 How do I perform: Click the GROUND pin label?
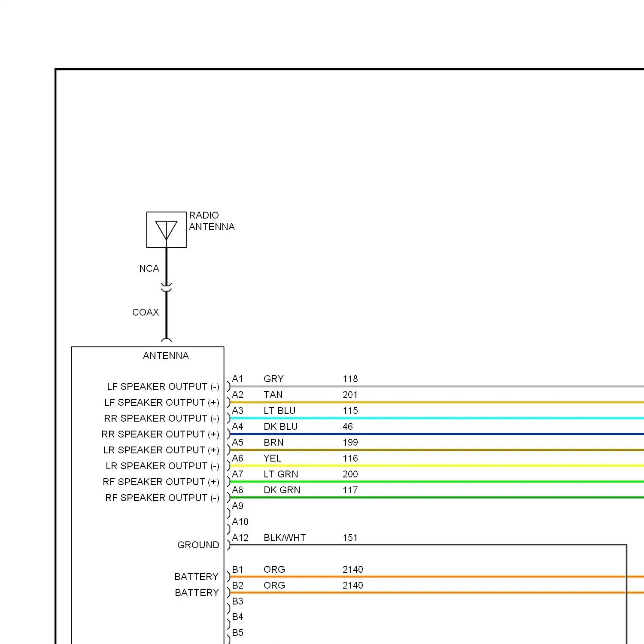pyautogui.click(x=198, y=545)
